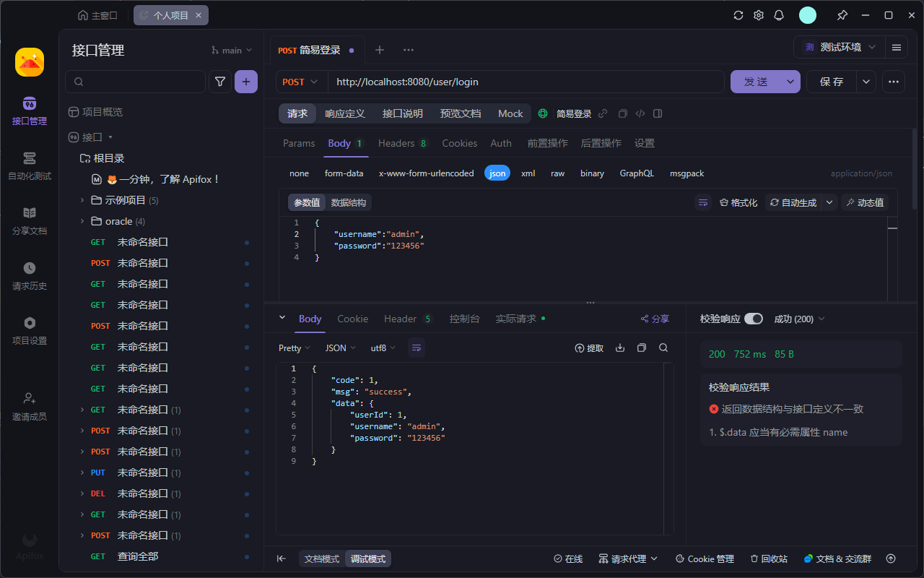924x578 pixels.
Task: Open settings gear in the title bar
Action: [x=759, y=15]
